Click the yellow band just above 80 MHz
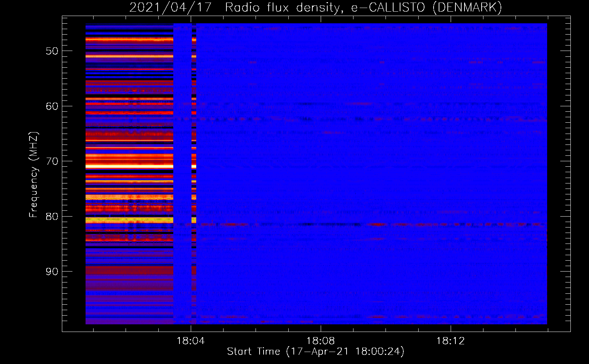This screenshot has width=589, height=364. [129, 220]
